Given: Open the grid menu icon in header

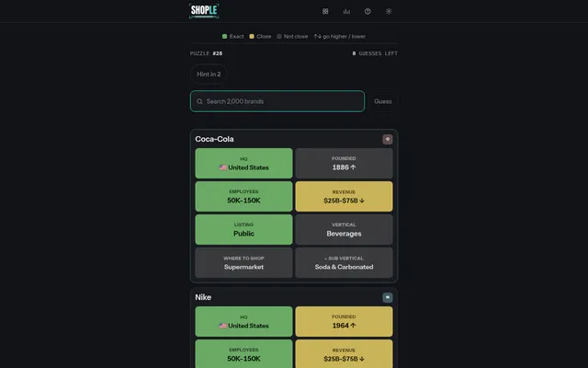Looking at the screenshot, I should point(325,11).
